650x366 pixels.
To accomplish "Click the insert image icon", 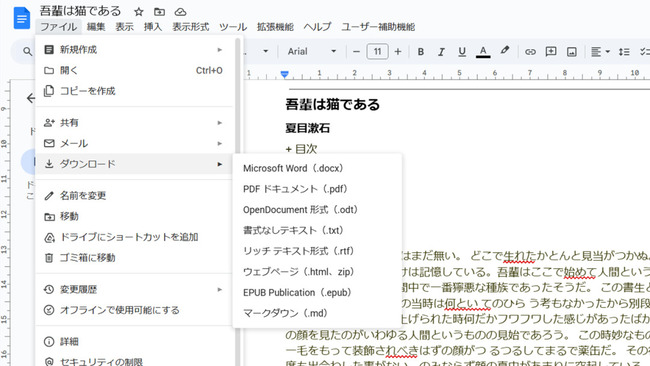I will [572, 52].
